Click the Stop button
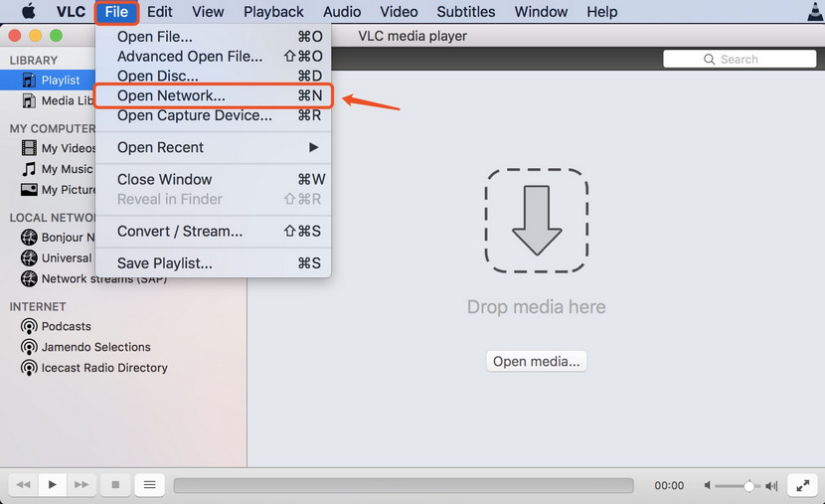The image size is (825, 504). pyautogui.click(x=115, y=484)
